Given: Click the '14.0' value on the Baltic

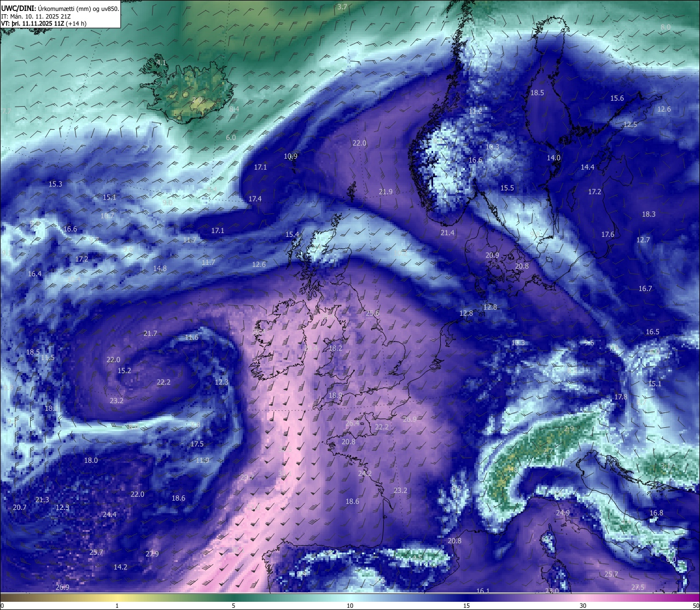Looking at the screenshot, I should click(x=553, y=158).
